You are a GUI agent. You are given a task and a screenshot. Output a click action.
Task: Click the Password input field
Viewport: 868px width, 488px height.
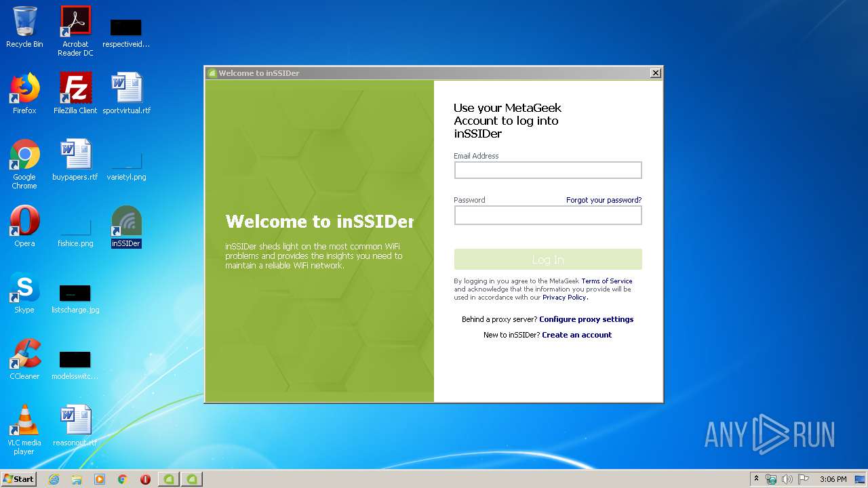(548, 215)
